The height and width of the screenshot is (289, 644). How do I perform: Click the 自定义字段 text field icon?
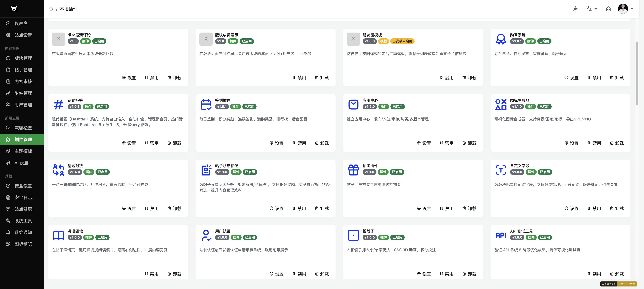click(x=501, y=170)
